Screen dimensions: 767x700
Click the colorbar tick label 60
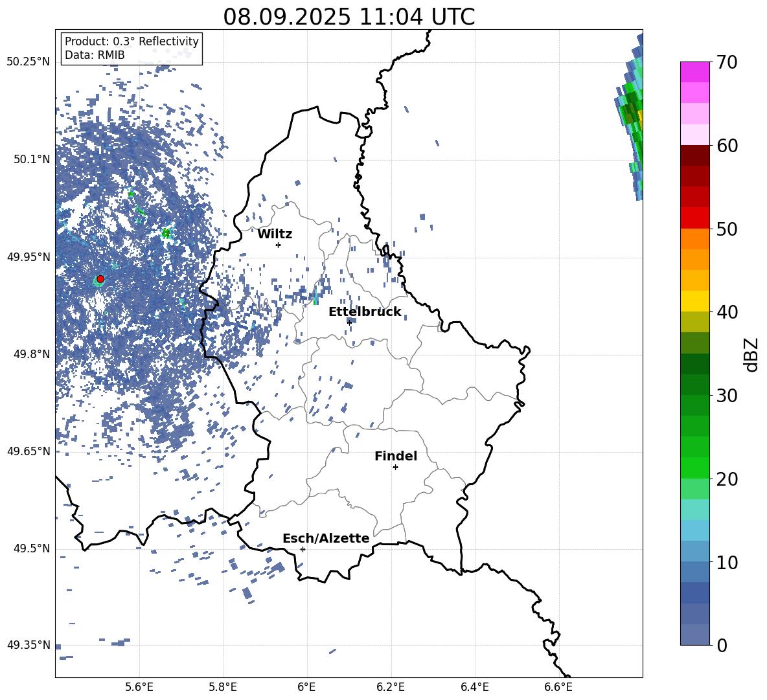[727, 146]
